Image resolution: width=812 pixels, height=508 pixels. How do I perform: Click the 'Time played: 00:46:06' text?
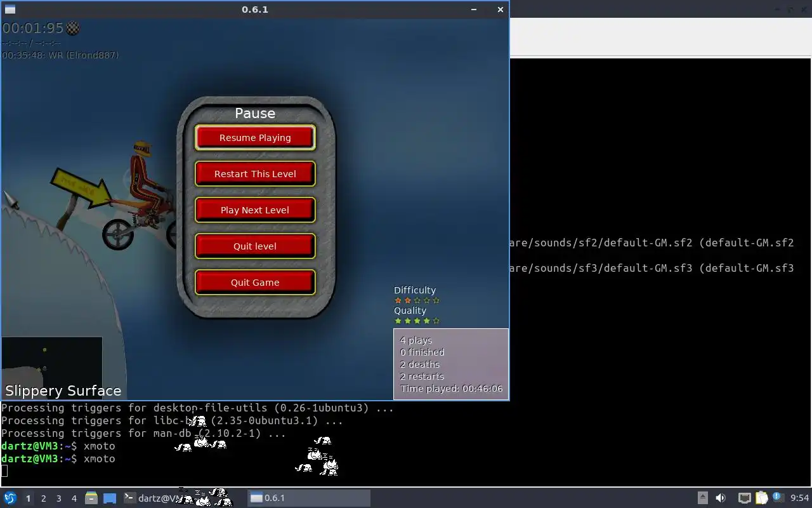(x=452, y=389)
